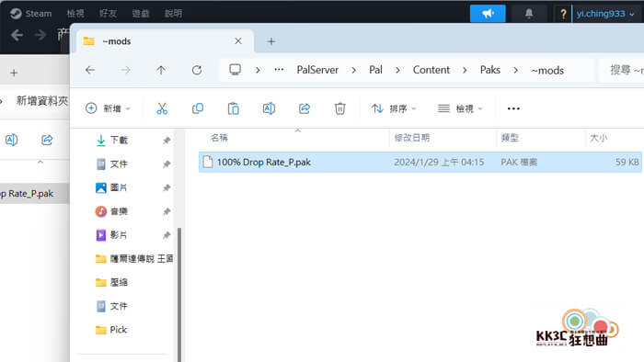
Task: Click Rename icon in background Explorer window
Action: pos(11,140)
